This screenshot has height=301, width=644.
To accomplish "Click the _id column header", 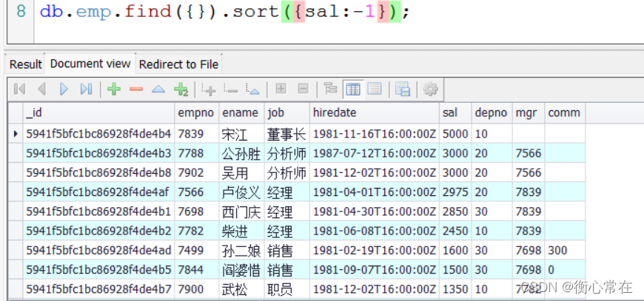I will pos(98,112).
